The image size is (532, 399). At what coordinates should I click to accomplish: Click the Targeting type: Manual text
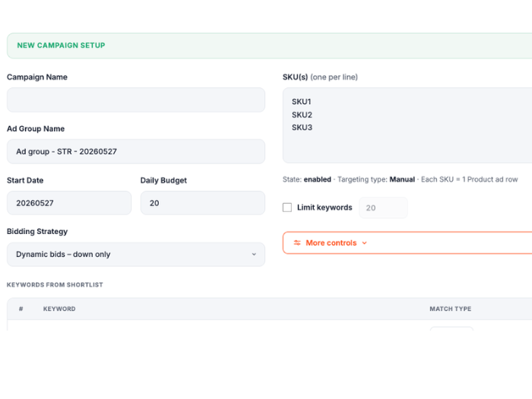click(376, 179)
